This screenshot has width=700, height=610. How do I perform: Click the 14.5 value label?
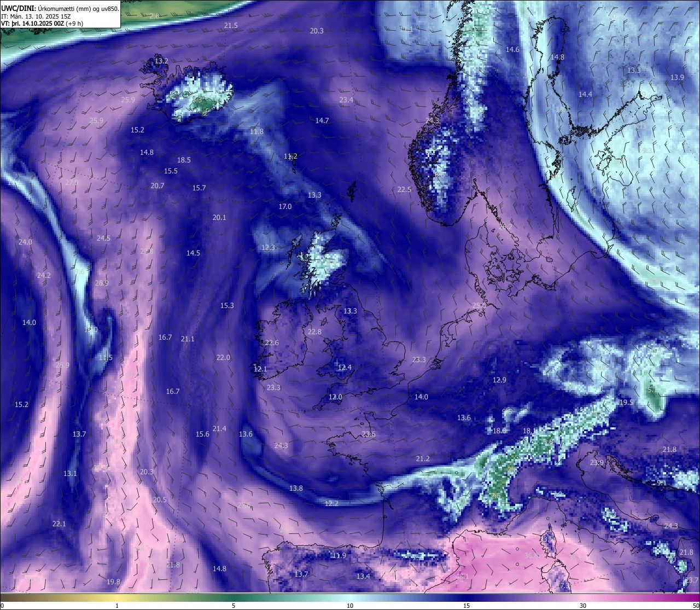pos(193,253)
